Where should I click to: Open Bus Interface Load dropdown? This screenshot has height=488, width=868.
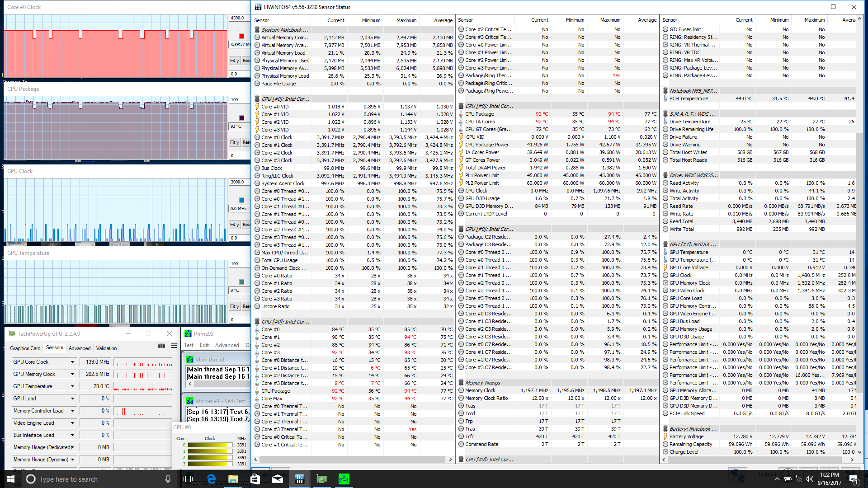point(72,435)
